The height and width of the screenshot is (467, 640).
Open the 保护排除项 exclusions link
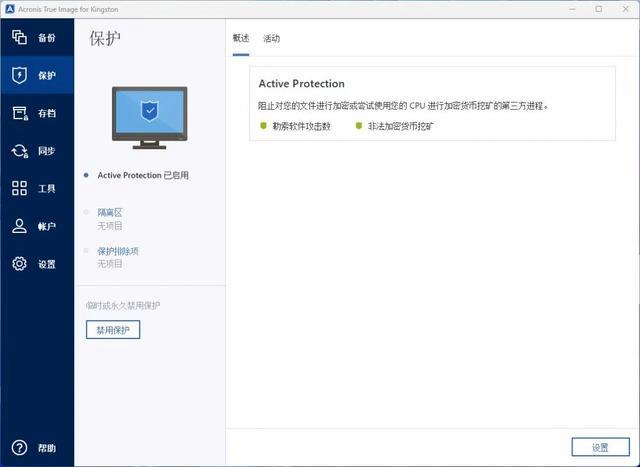pos(118,251)
